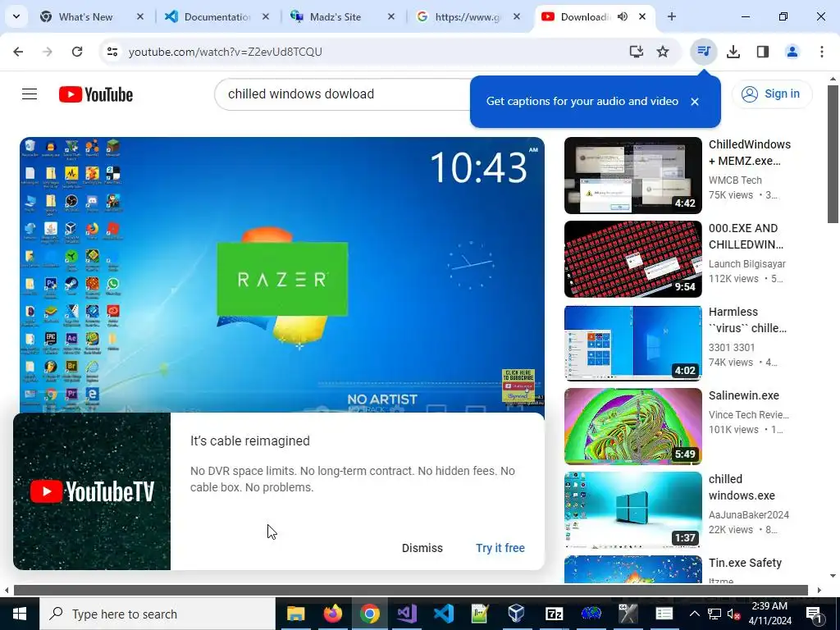Open the notification center
Screen dimensions: 840x630
point(813,614)
